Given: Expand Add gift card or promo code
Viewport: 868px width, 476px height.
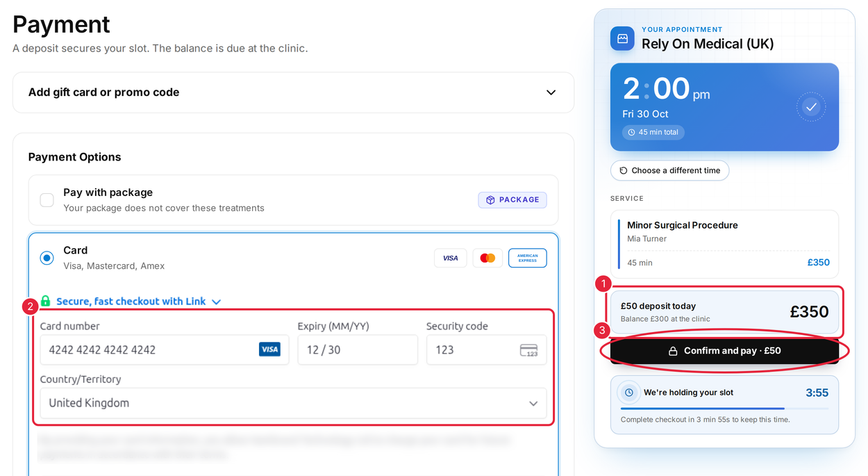Looking at the screenshot, I should [x=293, y=92].
